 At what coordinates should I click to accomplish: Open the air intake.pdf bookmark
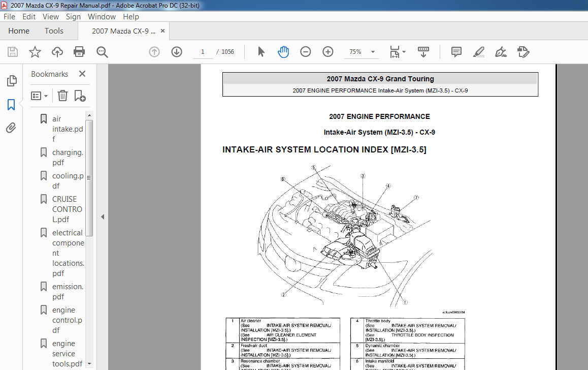(68, 129)
